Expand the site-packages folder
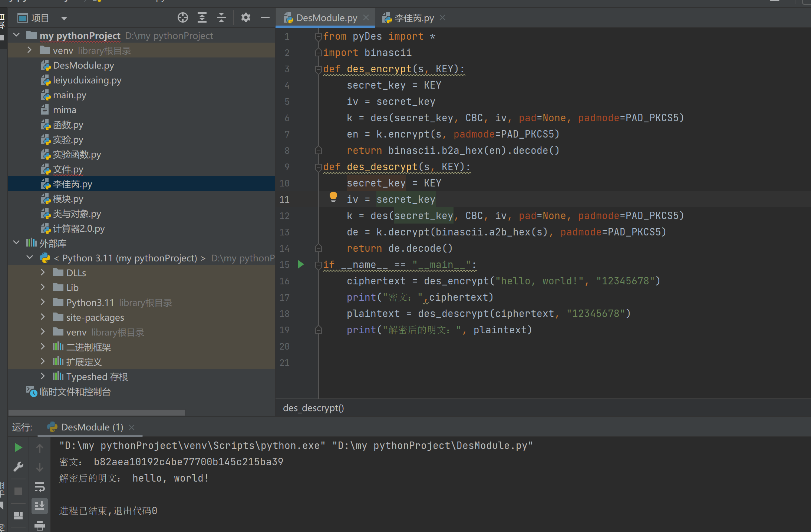This screenshot has height=532, width=811. [43, 317]
